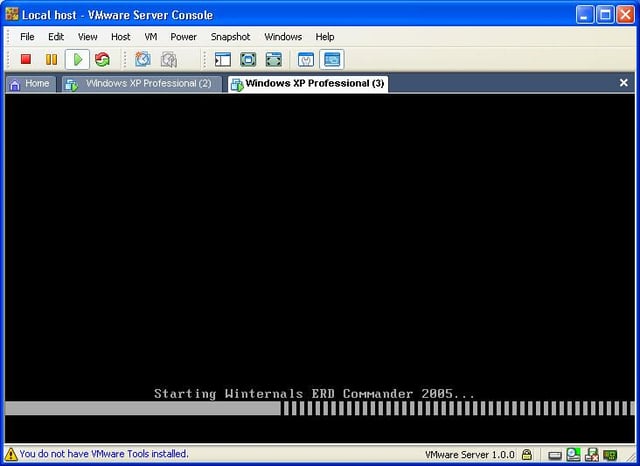Image resolution: width=640 pixels, height=466 pixels.
Task: Click the ERD Commander boot progress bar
Action: click(x=320, y=408)
